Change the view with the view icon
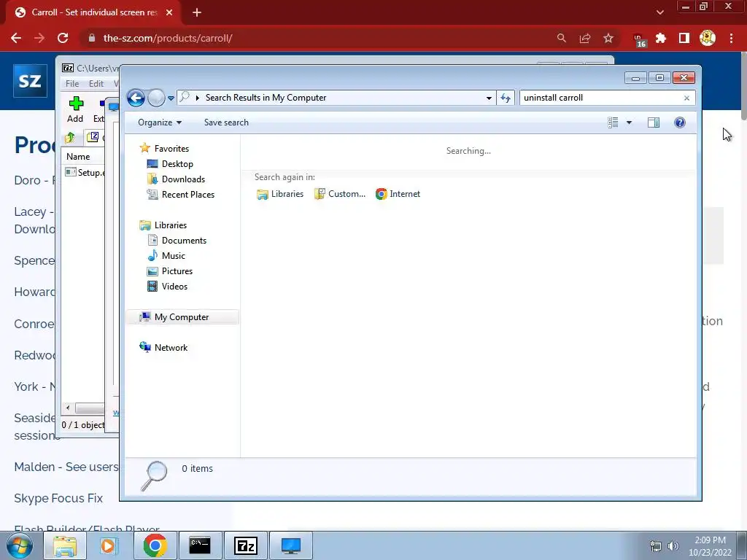 (x=613, y=122)
